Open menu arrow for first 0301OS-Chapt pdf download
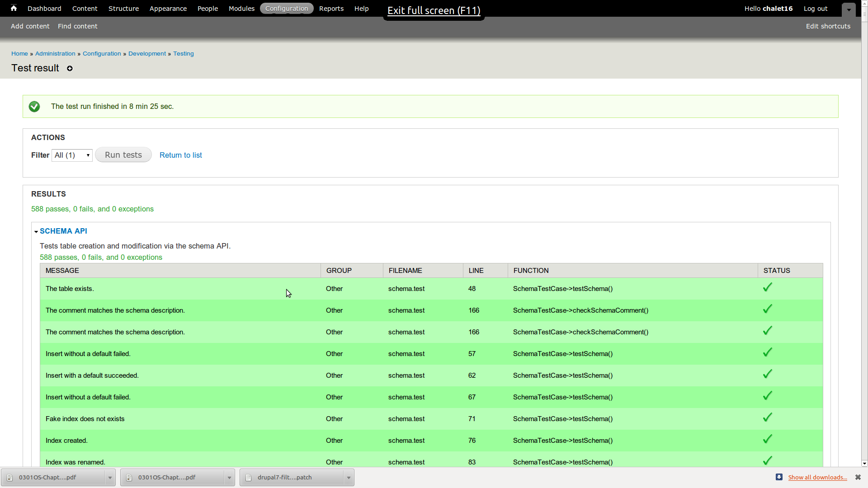Screen dimensions: 868x488 109,478
